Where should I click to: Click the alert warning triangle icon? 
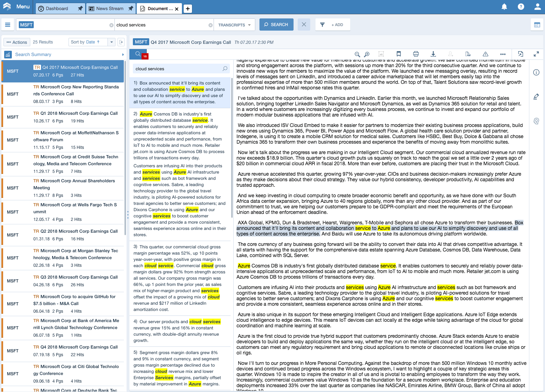[486, 54]
